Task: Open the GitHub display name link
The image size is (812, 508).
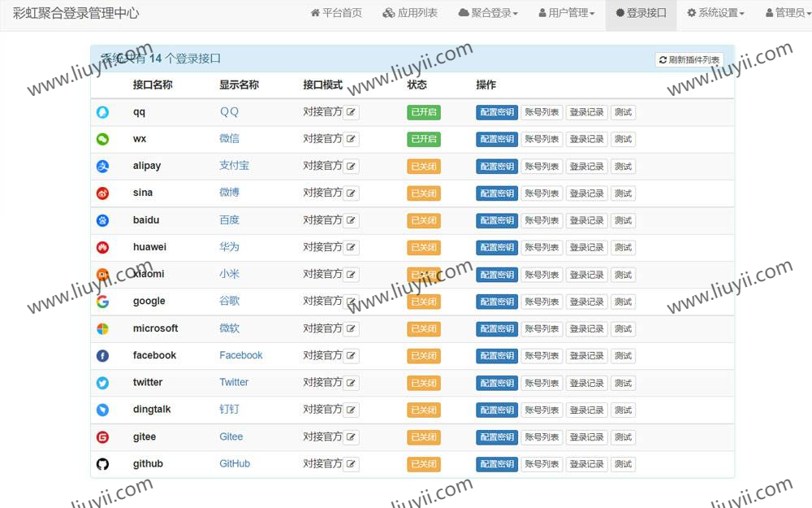Action: pos(235,463)
